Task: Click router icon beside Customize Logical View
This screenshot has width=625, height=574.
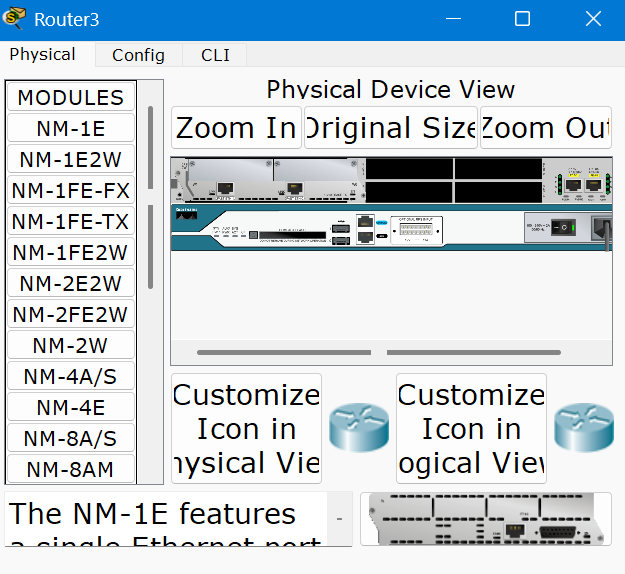Action: (583, 428)
